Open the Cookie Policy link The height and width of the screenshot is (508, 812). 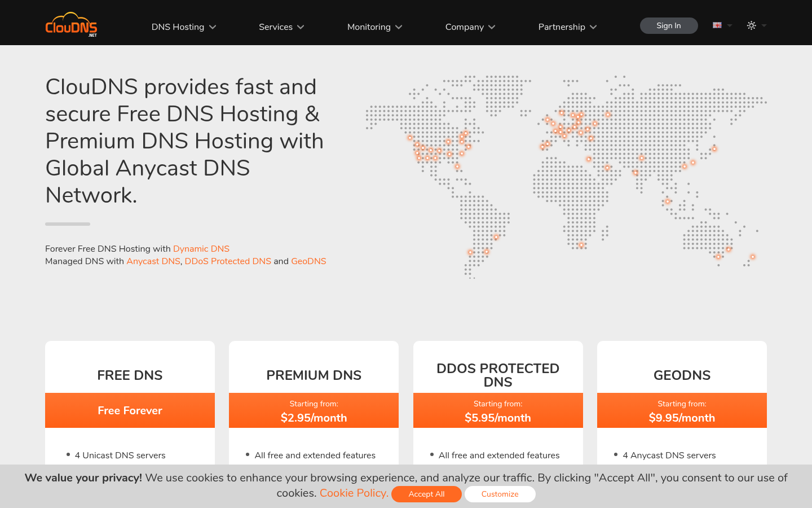pyautogui.click(x=354, y=493)
